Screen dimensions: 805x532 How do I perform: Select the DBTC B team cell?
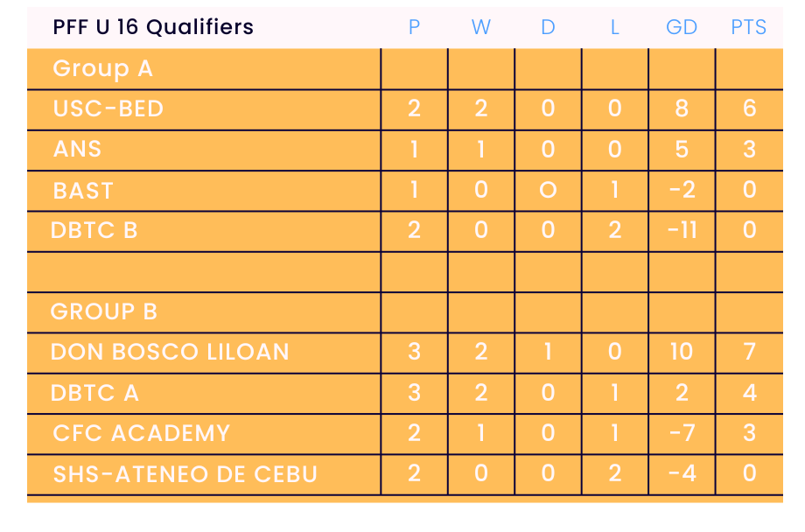tap(94, 230)
